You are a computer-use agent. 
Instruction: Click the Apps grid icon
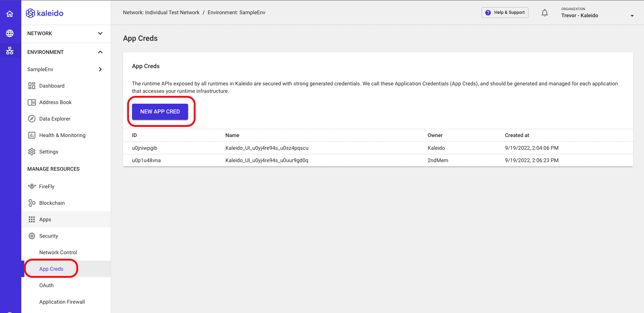pyautogui.click(x=32, y=219)
